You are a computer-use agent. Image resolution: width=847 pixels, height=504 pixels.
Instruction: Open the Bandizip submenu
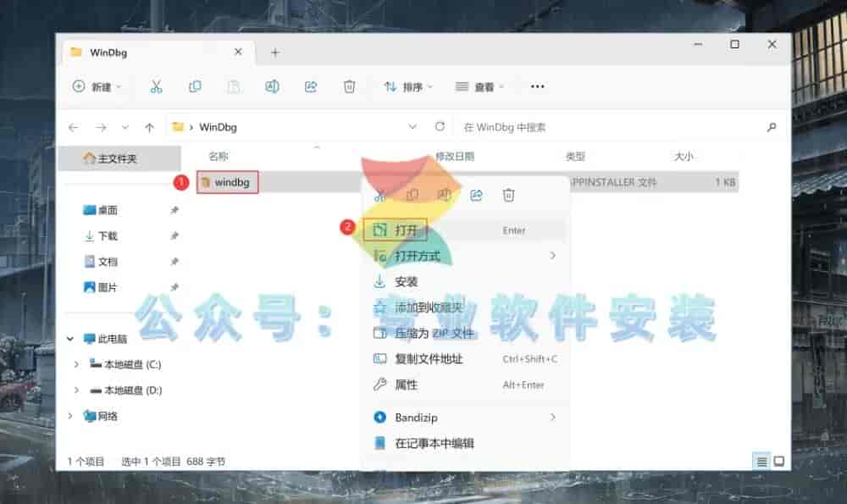coord(465,418)
